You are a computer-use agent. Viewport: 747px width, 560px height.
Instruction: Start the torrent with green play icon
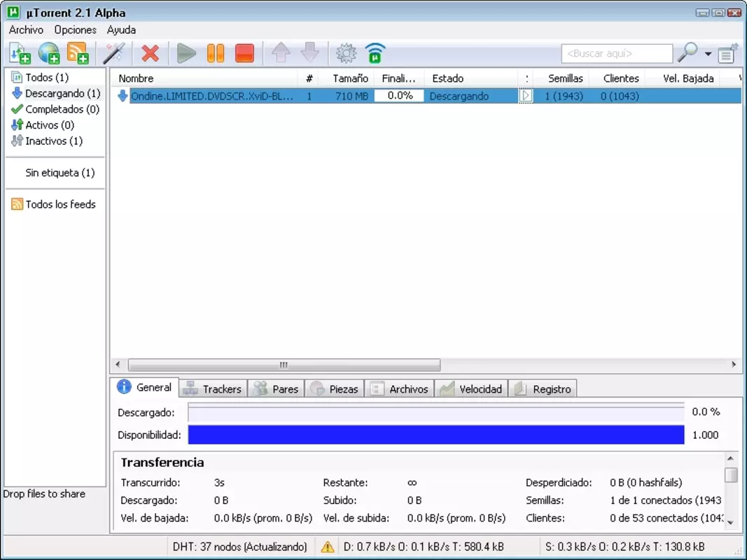click(186, 53)
